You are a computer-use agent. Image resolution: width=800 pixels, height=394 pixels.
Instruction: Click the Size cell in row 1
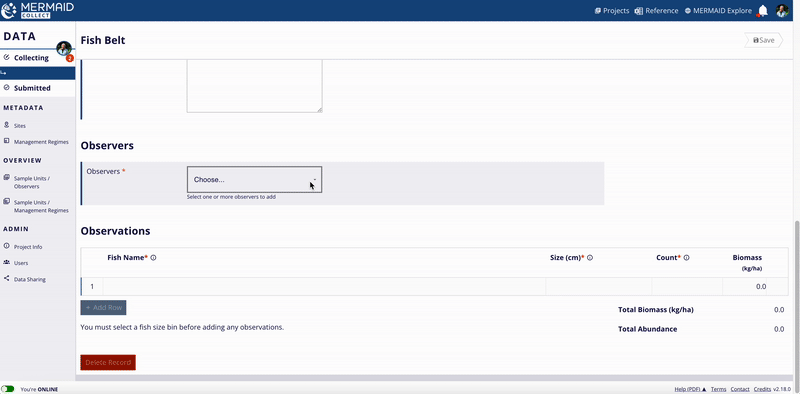(x=598, y=286)
